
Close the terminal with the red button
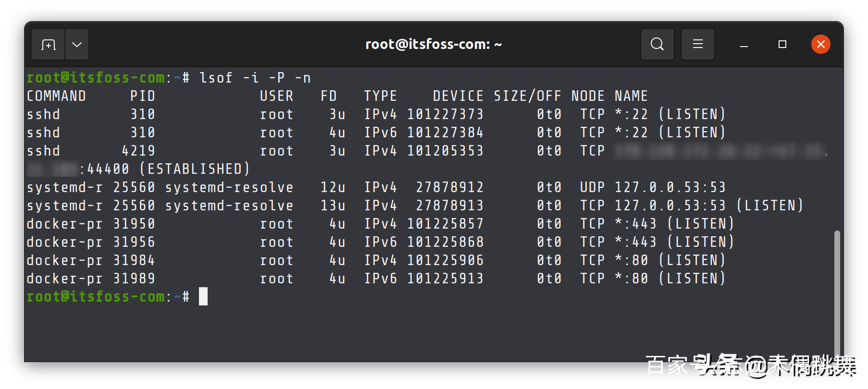point(821,45)
